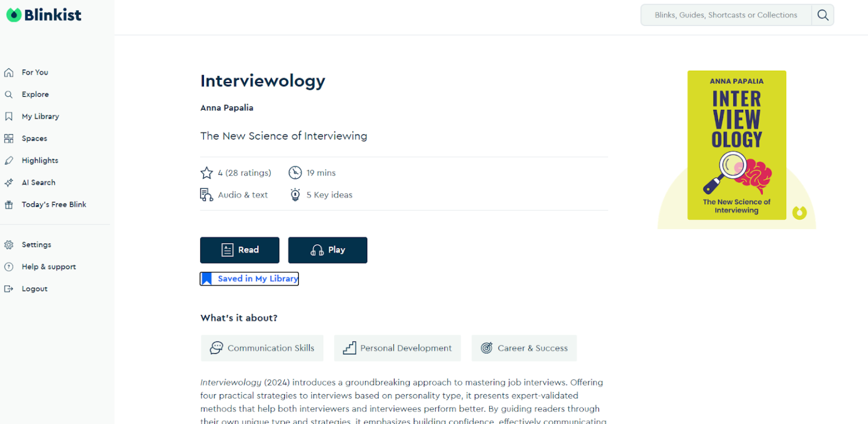
Task: Click the Interviewology book cover
Action: (736, 145)
